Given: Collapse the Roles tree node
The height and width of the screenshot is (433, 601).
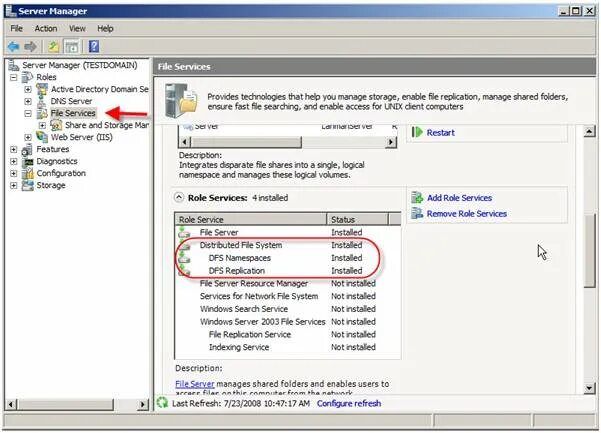Looking at the screenshot, I should coord(14,77).
